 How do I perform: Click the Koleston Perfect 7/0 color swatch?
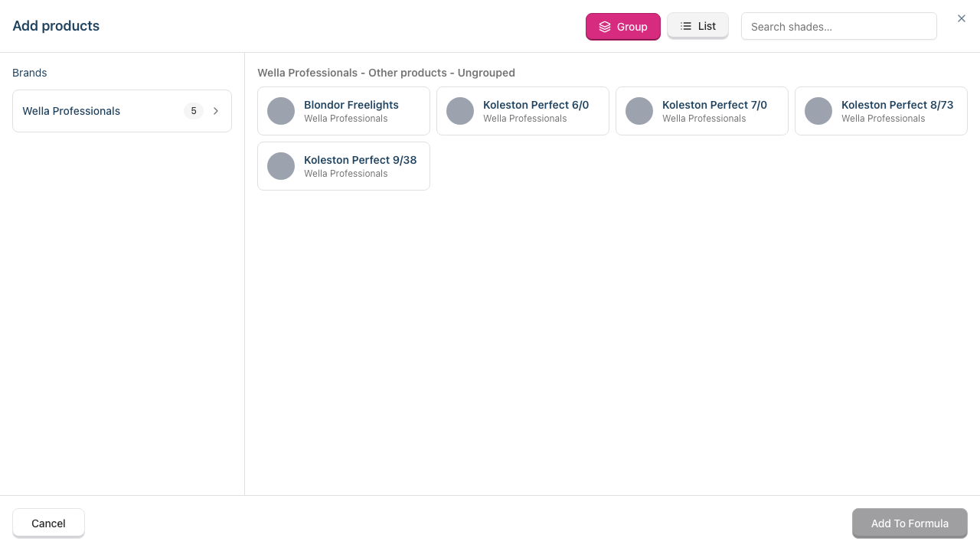click(639, 111)
